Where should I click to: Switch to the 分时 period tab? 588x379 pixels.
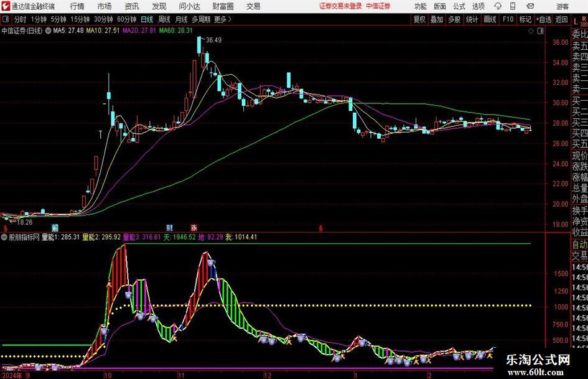pos(21,19)
